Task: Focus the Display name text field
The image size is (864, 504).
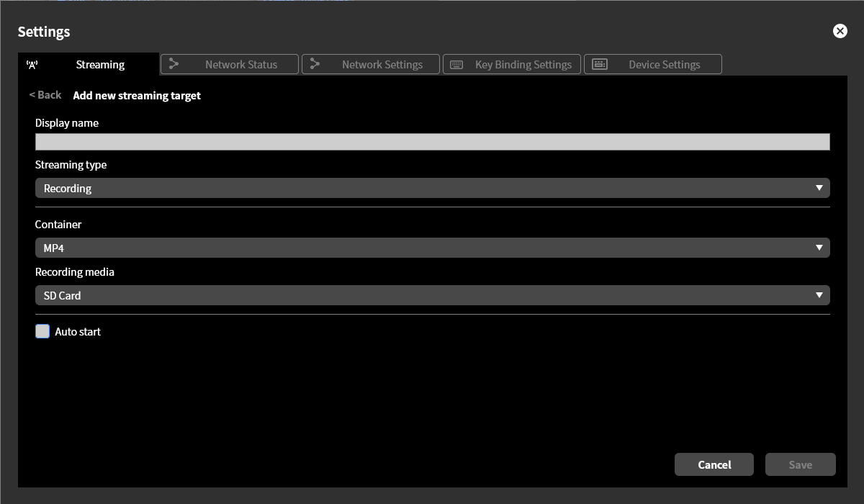Action: pyautogui.click(x=432, y=142)
